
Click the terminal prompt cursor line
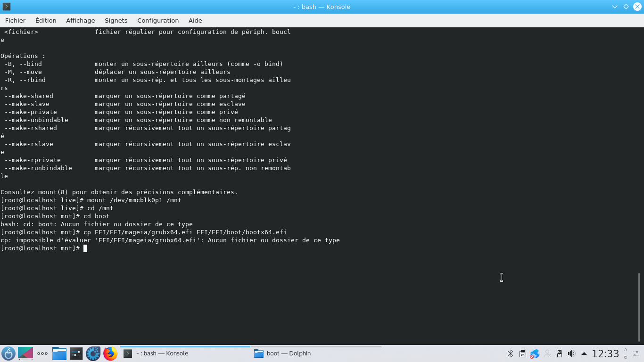(44, 248)
